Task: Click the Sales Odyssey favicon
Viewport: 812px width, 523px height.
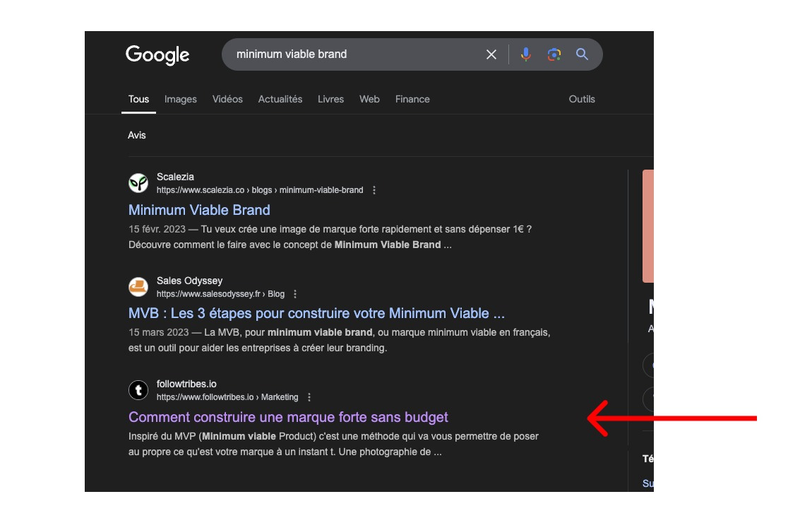Action: pos(138,287)
